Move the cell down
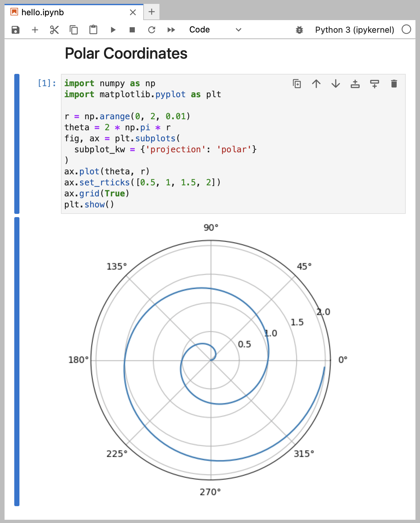The image size is (420, 523). click(336, 84)
